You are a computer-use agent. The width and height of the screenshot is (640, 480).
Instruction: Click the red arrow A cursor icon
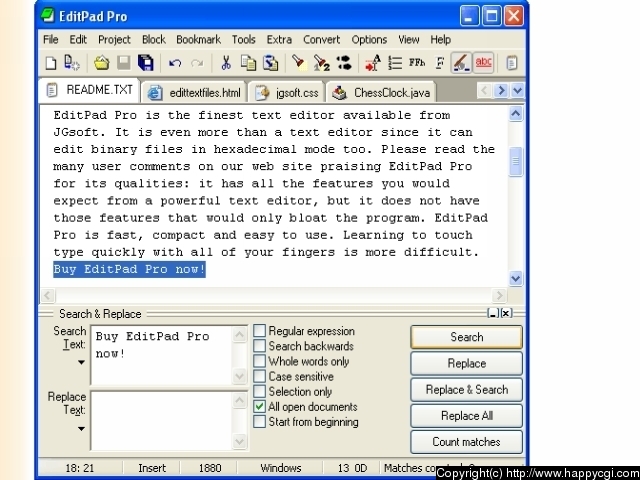[x=373, y=63]
